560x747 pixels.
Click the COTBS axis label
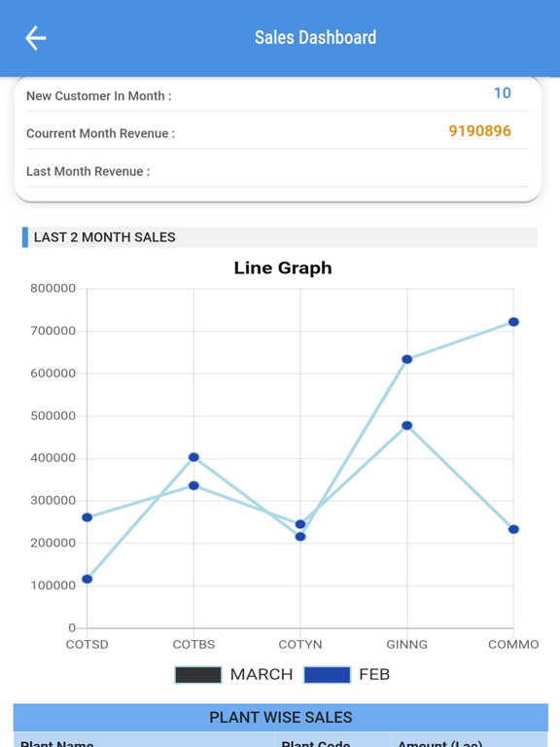pyautogui.click(x=193, y=645)
